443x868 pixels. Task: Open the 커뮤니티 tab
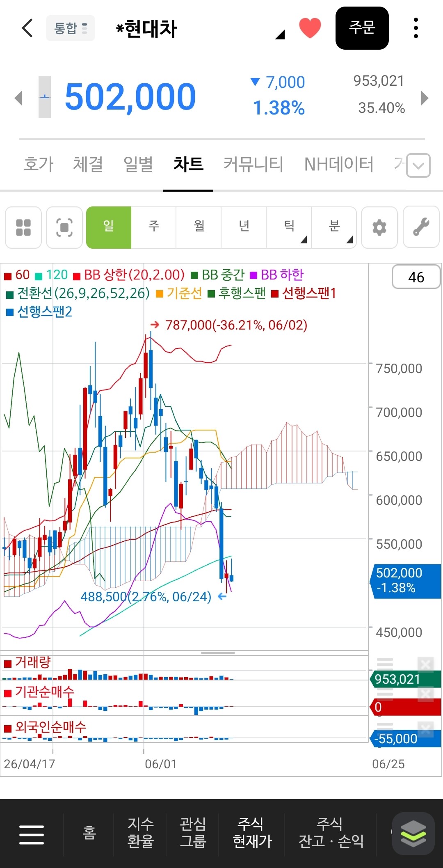point(253,165)
